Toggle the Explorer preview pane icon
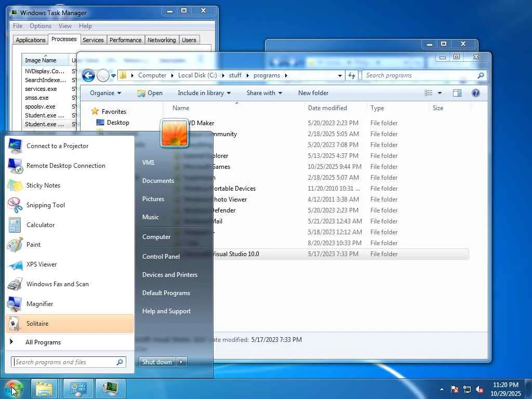Viewport: 532px width, 399px height. [x=457, y=93]
